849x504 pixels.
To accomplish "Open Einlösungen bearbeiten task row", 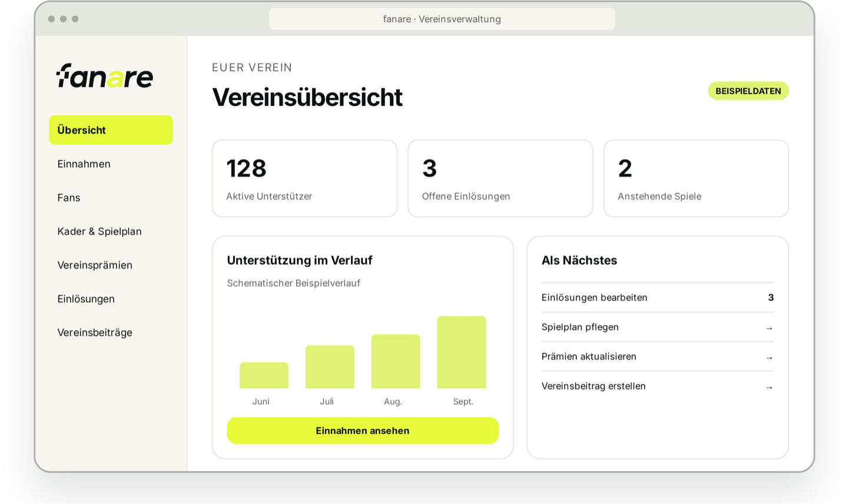I will pyautogui.click(x=658, y=297).
